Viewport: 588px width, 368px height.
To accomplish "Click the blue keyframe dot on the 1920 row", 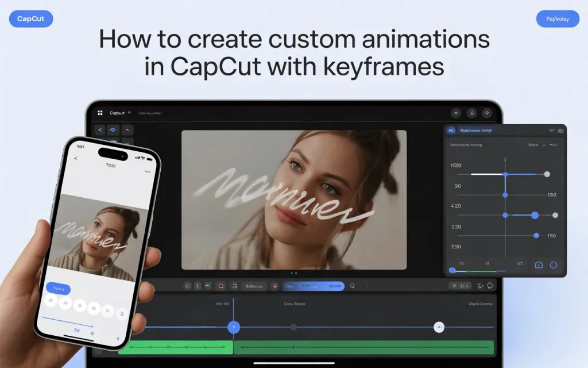I will 505,175.
